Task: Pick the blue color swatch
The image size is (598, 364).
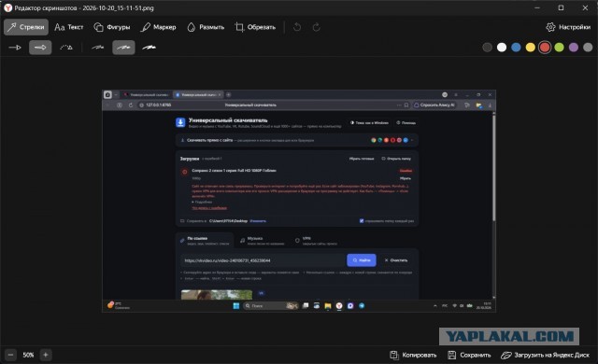Action: [x=516, y=48]
